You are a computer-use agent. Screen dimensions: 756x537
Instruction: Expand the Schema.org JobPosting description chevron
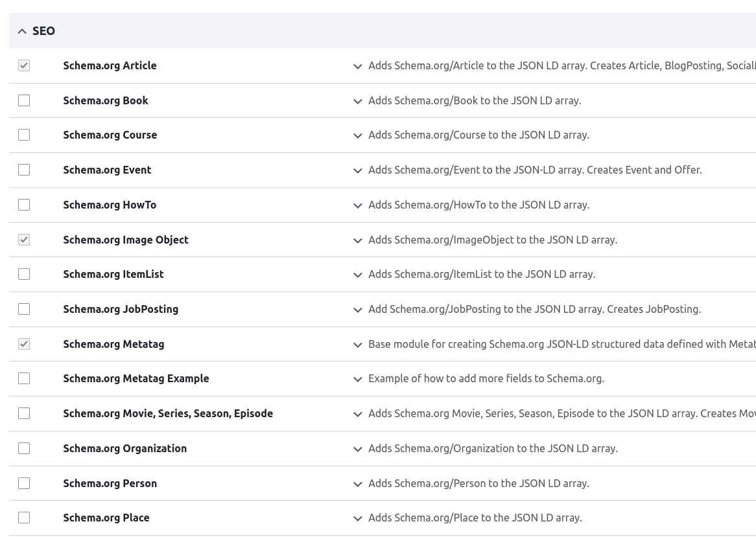click(357, 310)
